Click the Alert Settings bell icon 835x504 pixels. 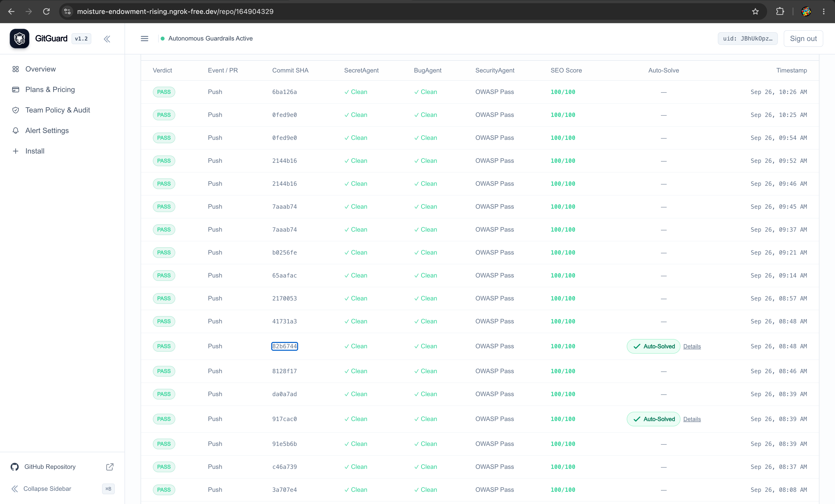pyautogui.click(x=16, y=130)
